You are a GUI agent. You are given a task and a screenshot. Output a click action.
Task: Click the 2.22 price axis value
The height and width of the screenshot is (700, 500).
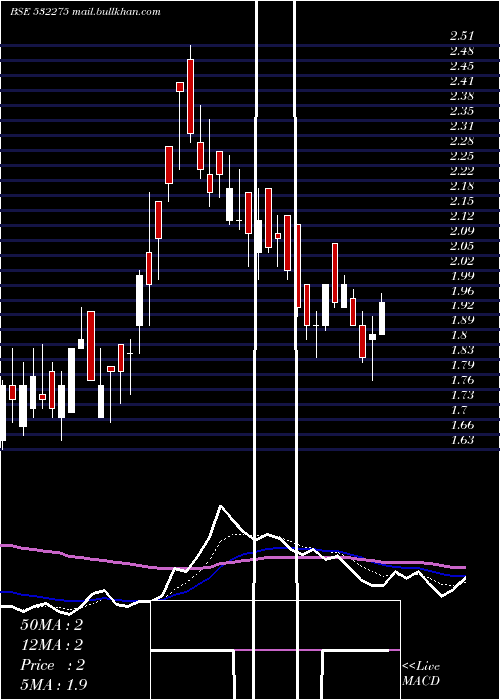[x=462, y=171]
